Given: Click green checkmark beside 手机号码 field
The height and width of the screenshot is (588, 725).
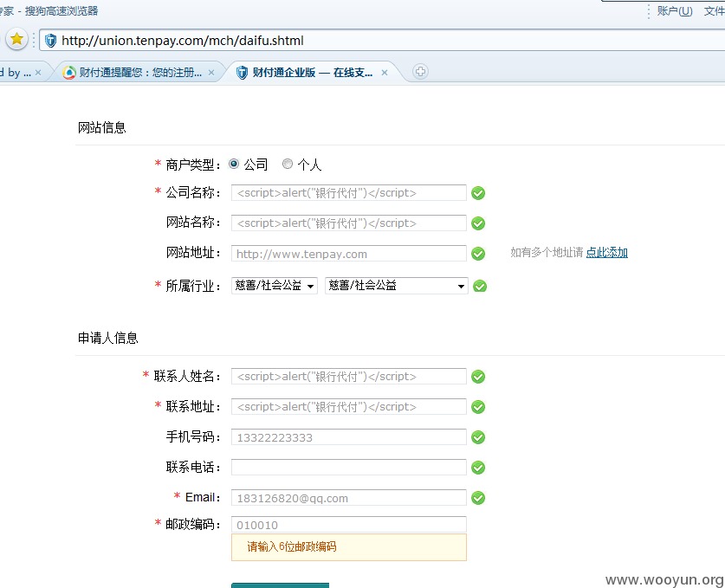Looking at the screenshot, I should (478, 436).
